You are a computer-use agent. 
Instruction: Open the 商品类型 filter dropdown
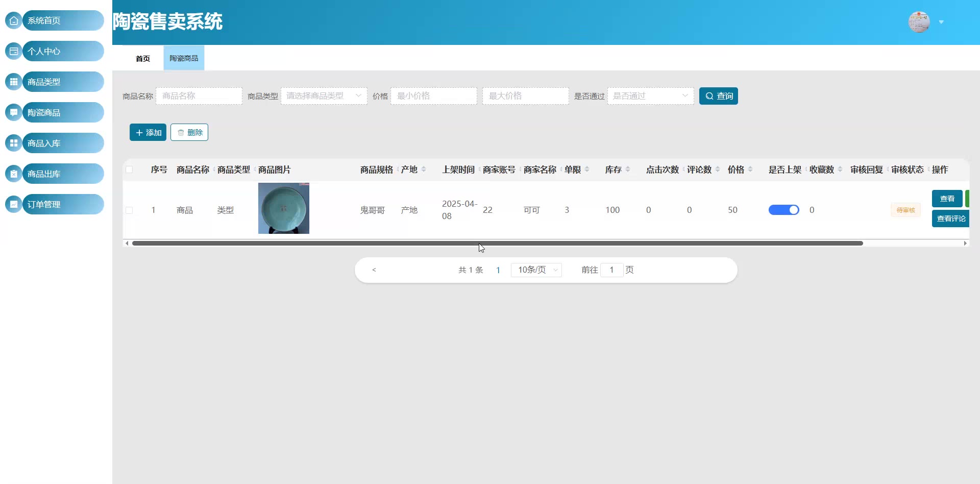(x=324, y=96)
